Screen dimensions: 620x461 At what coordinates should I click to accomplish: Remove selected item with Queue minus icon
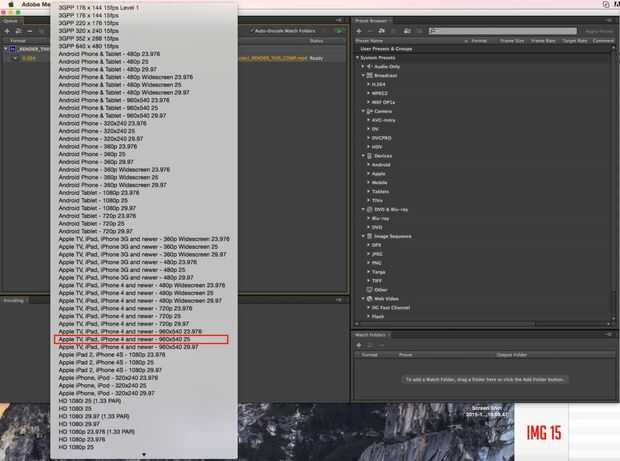[x=30, y=30]
